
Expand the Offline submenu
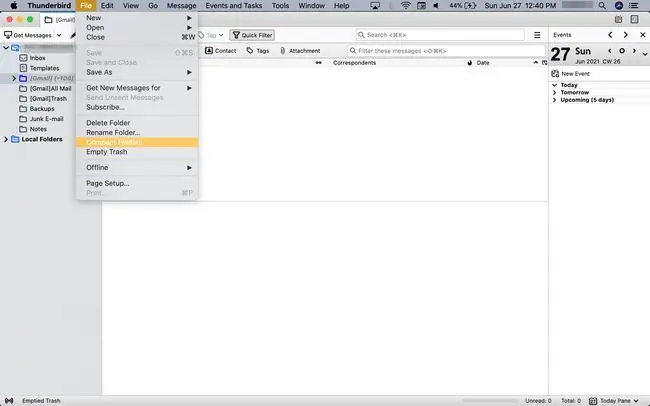137,168
